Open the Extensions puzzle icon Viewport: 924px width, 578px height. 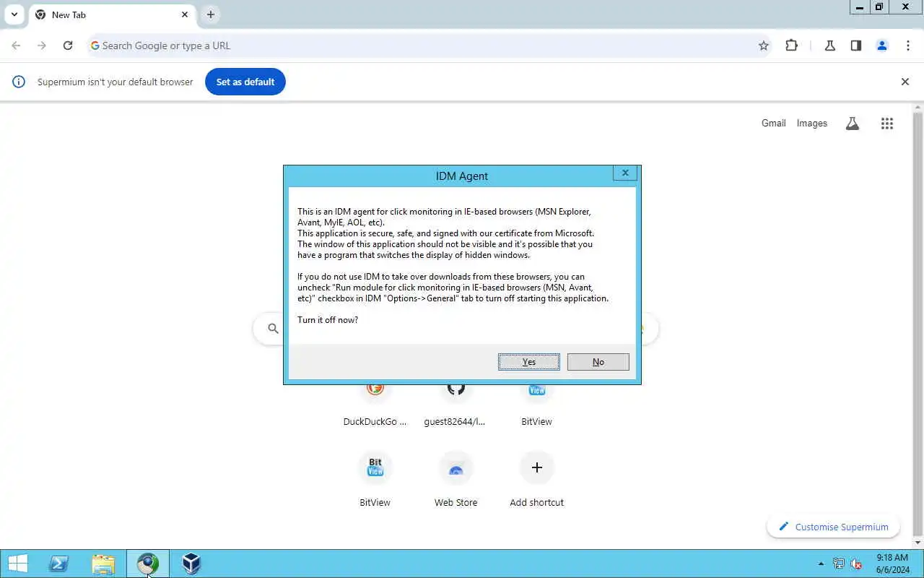tap(792, 46)
